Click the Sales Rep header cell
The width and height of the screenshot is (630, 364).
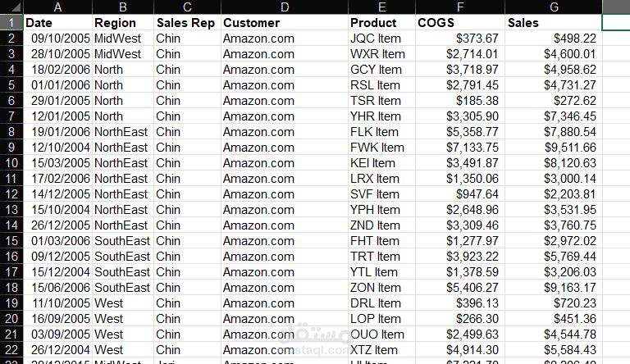pyautogui.click(x=187, y=22)
